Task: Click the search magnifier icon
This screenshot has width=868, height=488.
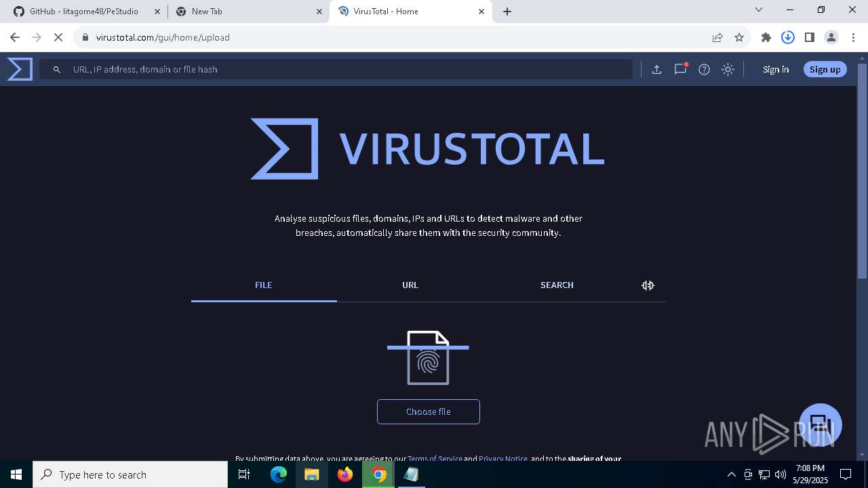Action: [57, 69]
